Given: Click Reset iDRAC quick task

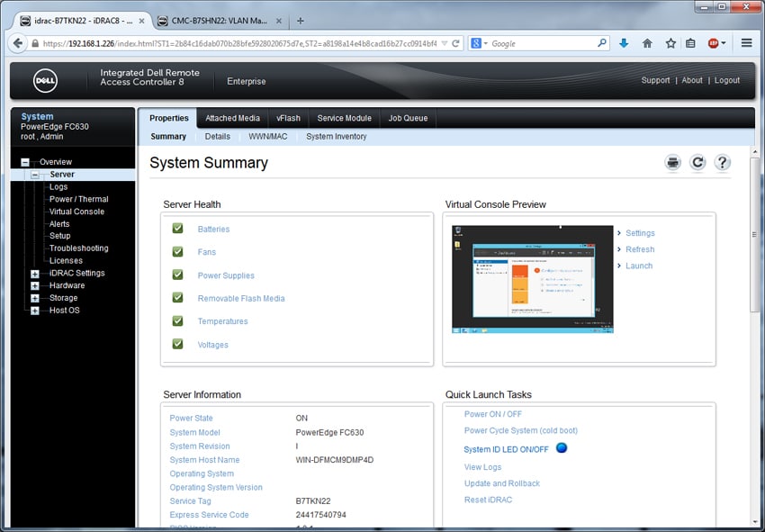Looking at the screenshot, I should click(488, 500).
